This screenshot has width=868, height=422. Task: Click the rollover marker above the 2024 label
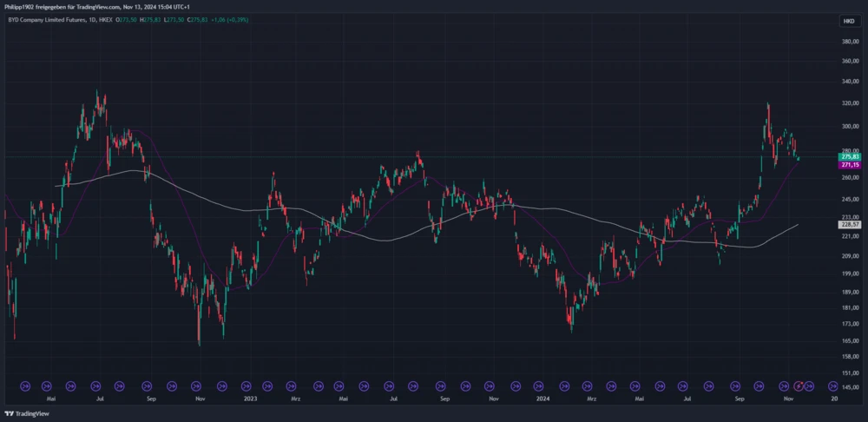(x=540, y=385)
